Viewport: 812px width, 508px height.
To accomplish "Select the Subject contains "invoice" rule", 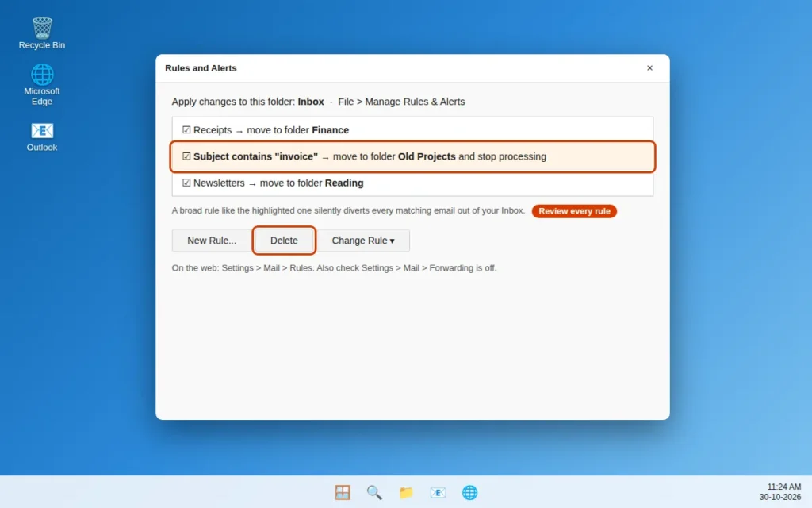I will [x=412, y=156].
